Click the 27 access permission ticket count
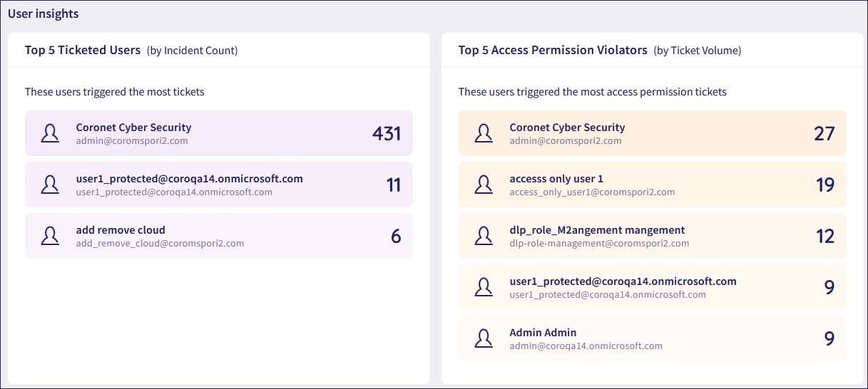This screenshot has width=868, height=389. pos(824,133)
